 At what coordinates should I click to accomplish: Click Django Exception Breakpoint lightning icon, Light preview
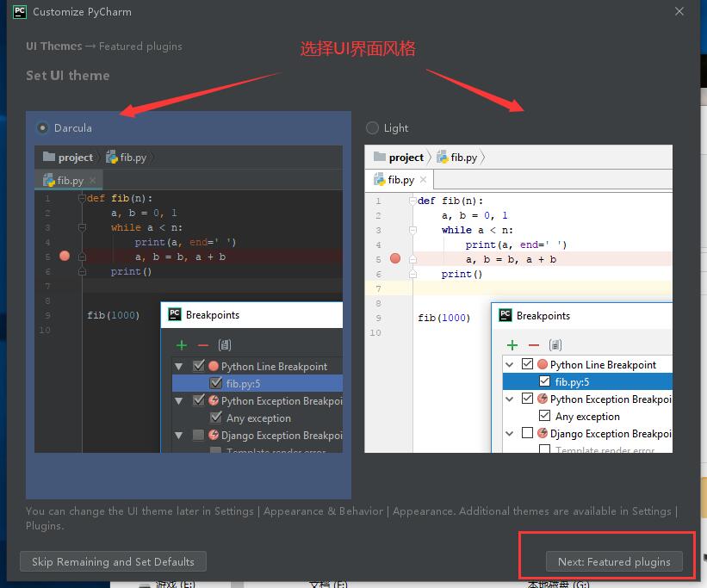(x=543, y=433)
